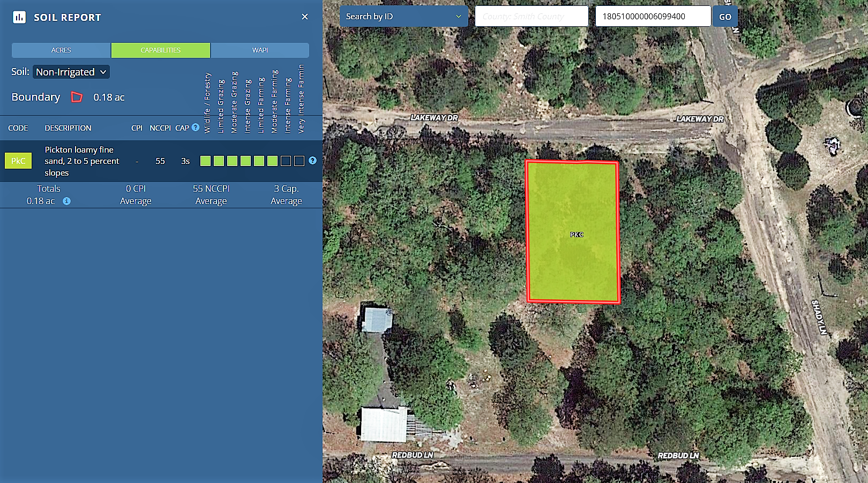Close the Soil Report panel

pyautogui.click(x=304, y=17)
